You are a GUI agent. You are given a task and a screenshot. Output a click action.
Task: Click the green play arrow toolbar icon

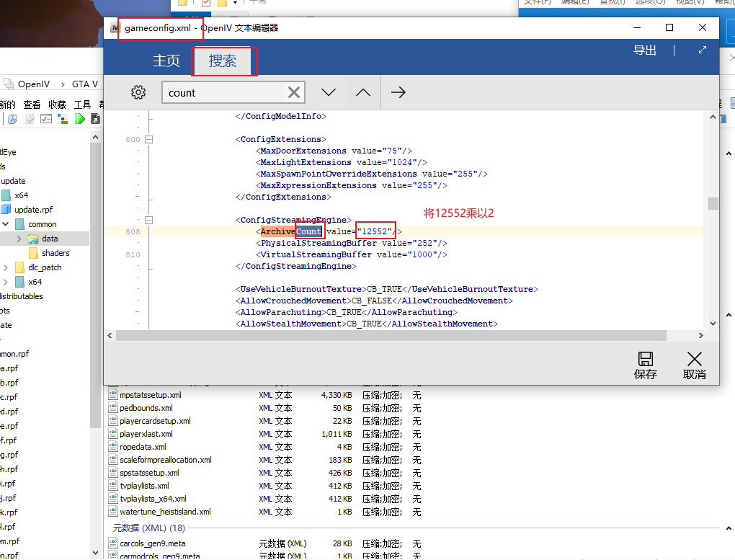coord(80,119)
